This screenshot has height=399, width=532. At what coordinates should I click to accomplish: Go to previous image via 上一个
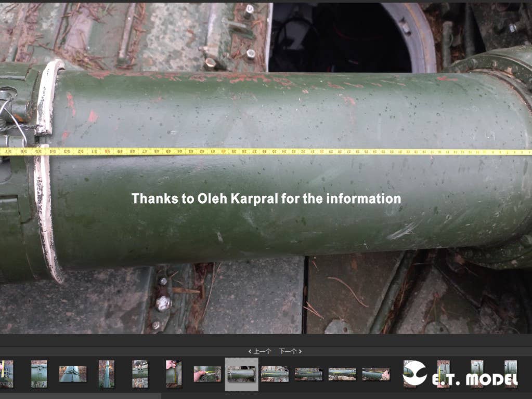pos(260,352)
